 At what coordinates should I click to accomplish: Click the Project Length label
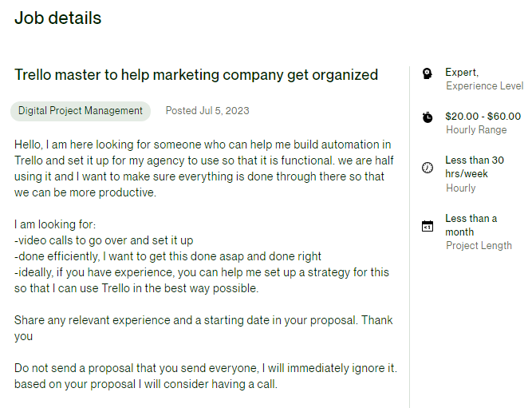(x=479, y=246)
